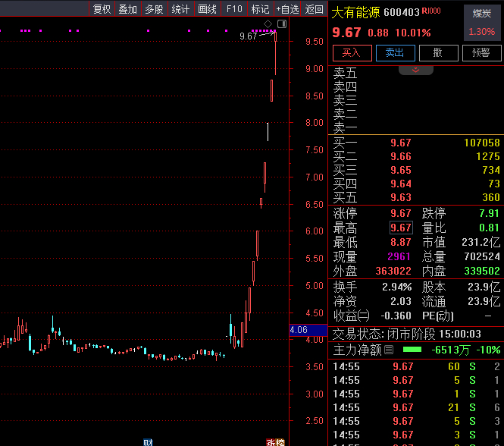
Task: Click the 9.67 high-price chart annotation
Action: pyautogui.click(x=249, y=36)
